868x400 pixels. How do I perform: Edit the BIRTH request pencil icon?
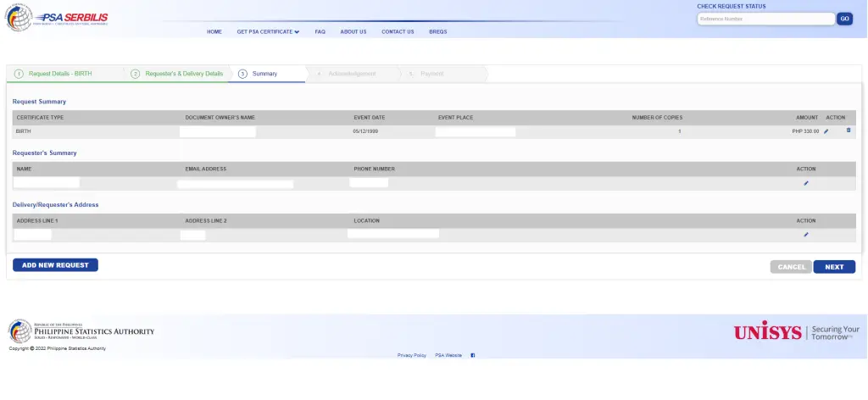coord(826,131)
